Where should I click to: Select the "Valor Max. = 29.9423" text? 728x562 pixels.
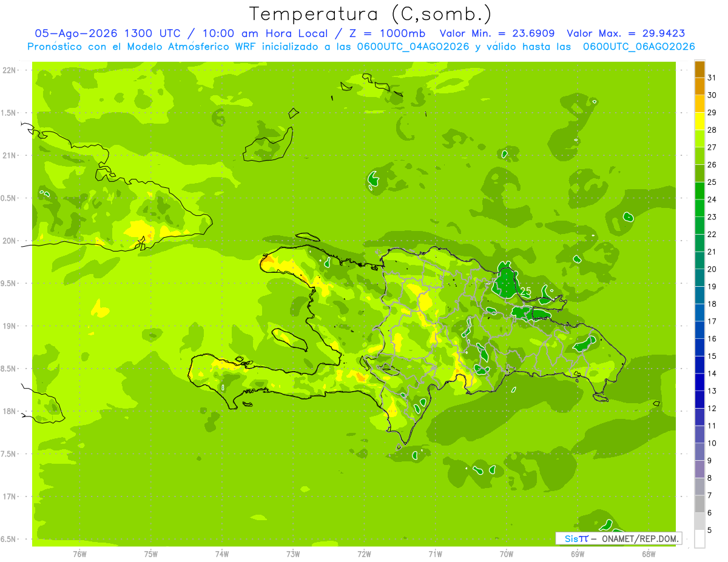pos(626,33)
